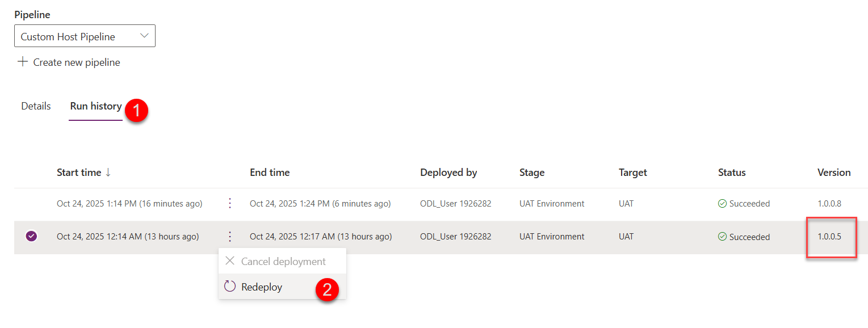Click Succeeded check icon on version 1.0.0.5 row
The width and height of the screenshot is (868, 328).
click(723, 237)
